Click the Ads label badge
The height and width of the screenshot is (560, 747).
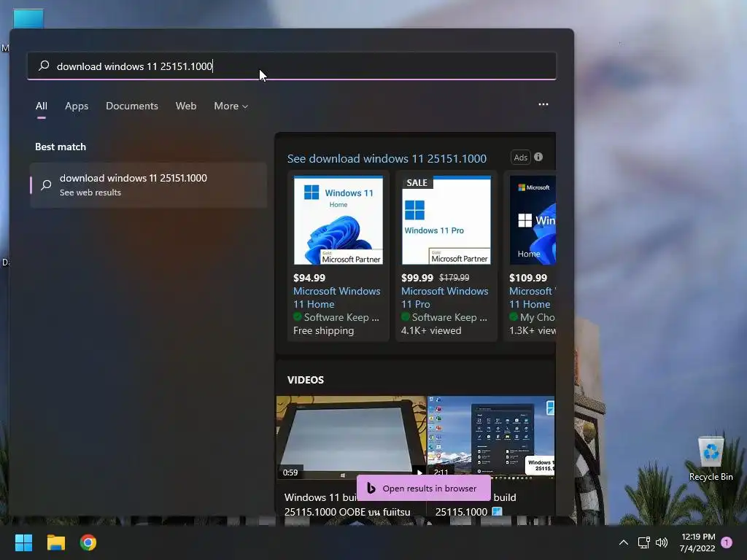(520, 157)
